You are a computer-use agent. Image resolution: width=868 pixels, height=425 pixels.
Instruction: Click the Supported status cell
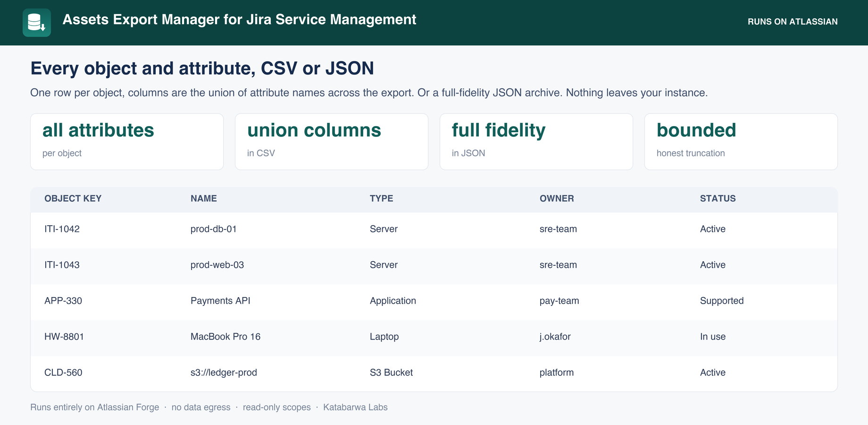(x=722, y=301)
